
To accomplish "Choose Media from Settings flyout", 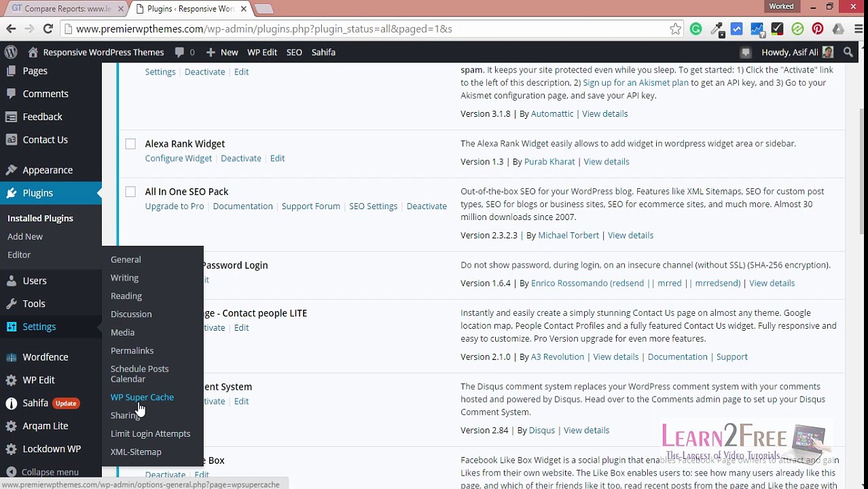I will point(122,333).
